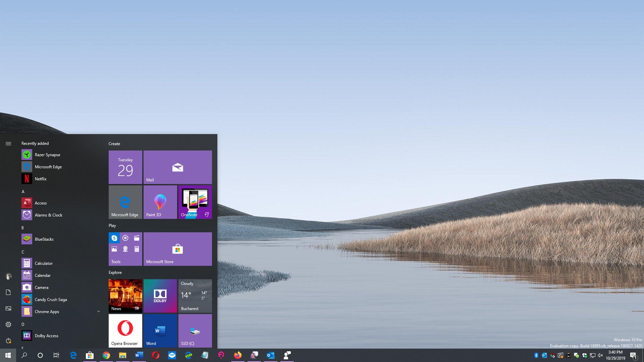Launch Netflix from the app list
The image size is (644, 362).
(x=60, y=179)
